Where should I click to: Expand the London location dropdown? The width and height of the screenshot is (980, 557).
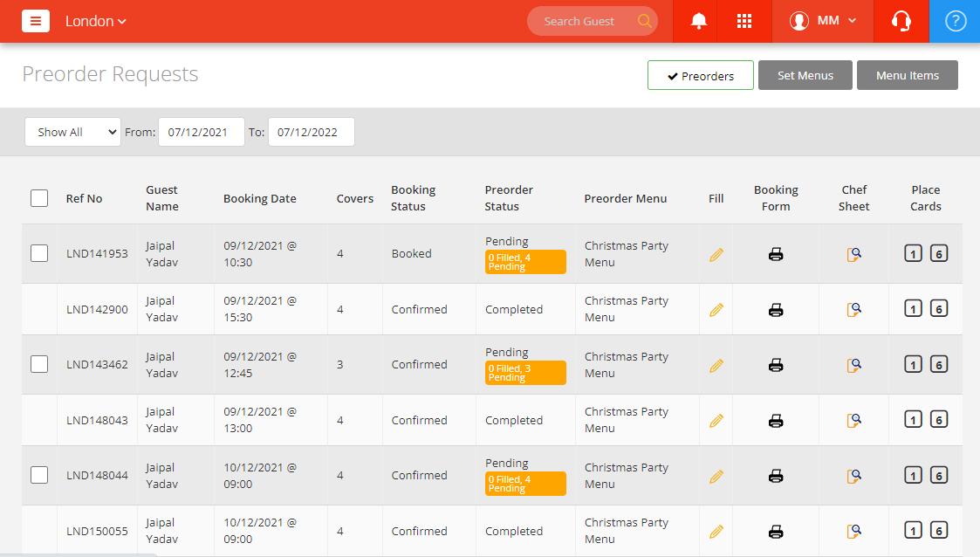[96, 21]
